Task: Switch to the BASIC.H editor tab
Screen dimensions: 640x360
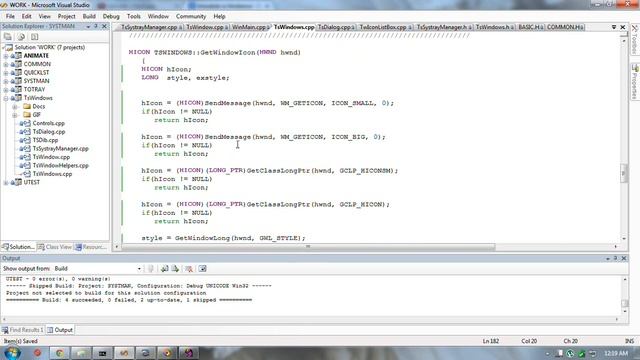Action: [x=530, y=27]
